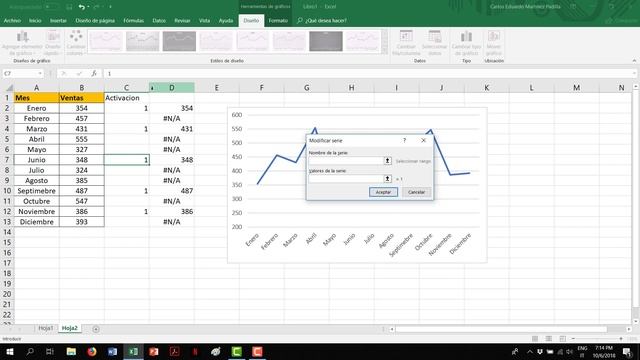Screen dimensions: 640x360
Task: Click the Undo arrow in quick access toolbar
Action: click(82, 7)
